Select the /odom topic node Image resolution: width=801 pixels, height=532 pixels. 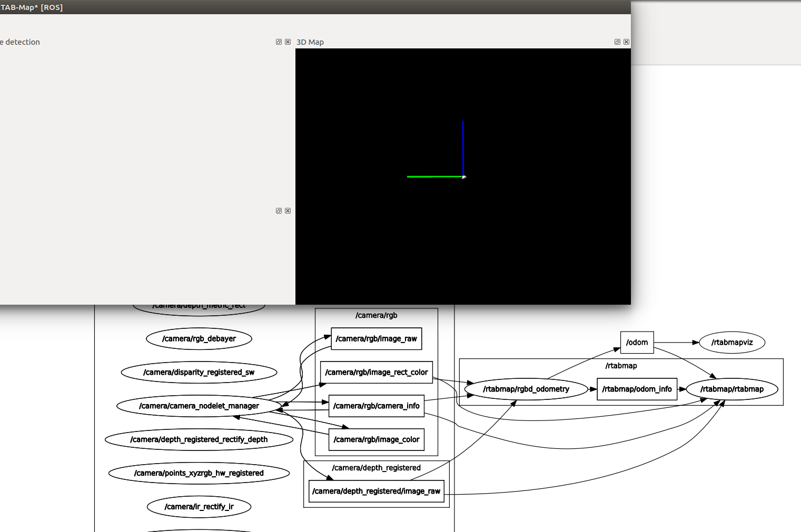[637, 343]
